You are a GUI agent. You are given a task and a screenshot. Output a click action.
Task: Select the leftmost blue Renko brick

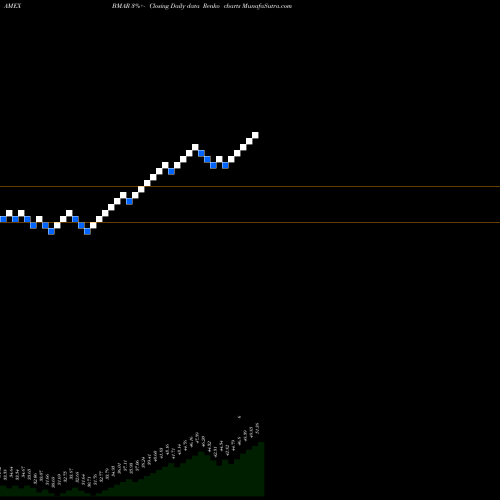point(3,219)
